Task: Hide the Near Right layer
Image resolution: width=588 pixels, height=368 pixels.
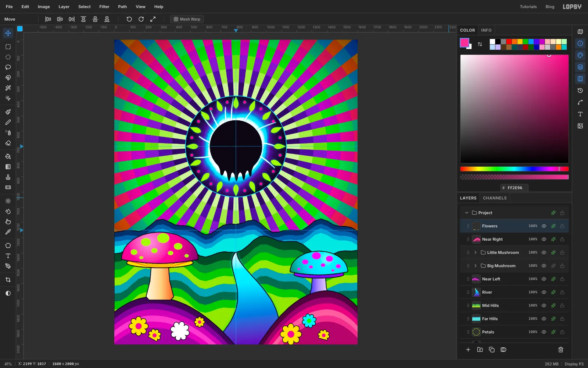Action: (544, 239)
